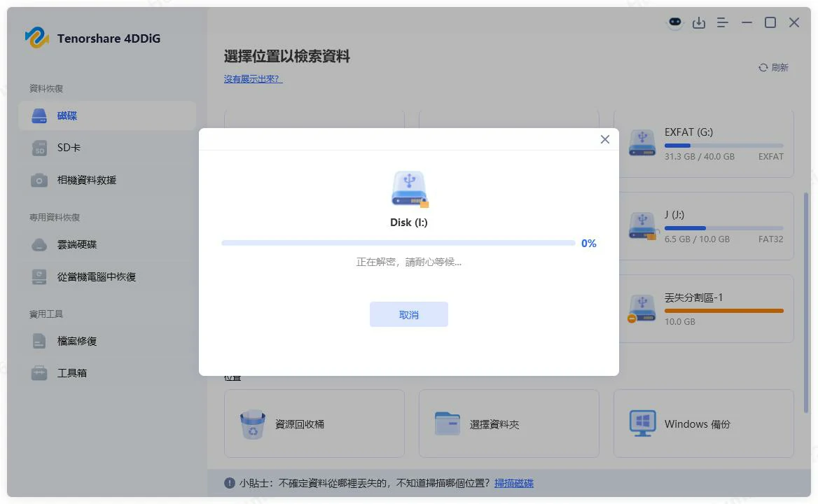Minimize the 4DDiG window
The width and height of the screenshot is (818, 504).
(747, 22)
